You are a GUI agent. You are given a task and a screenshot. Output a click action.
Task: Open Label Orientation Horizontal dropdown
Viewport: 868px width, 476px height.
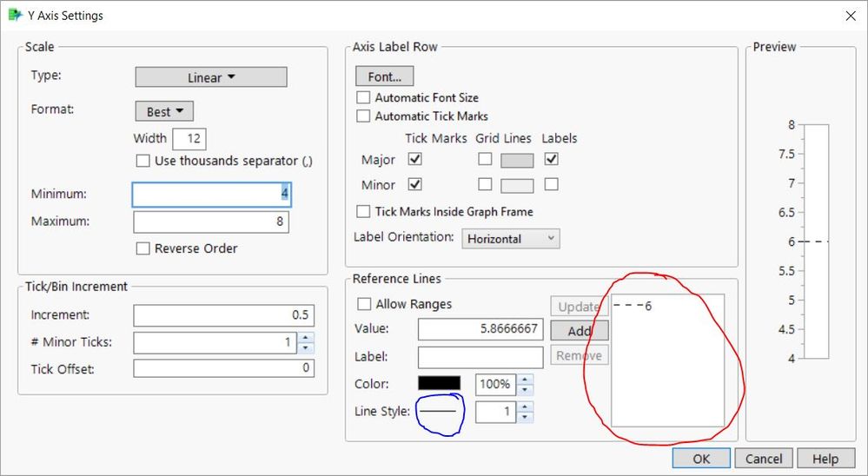pyautogui.click(x=510, y=239)
